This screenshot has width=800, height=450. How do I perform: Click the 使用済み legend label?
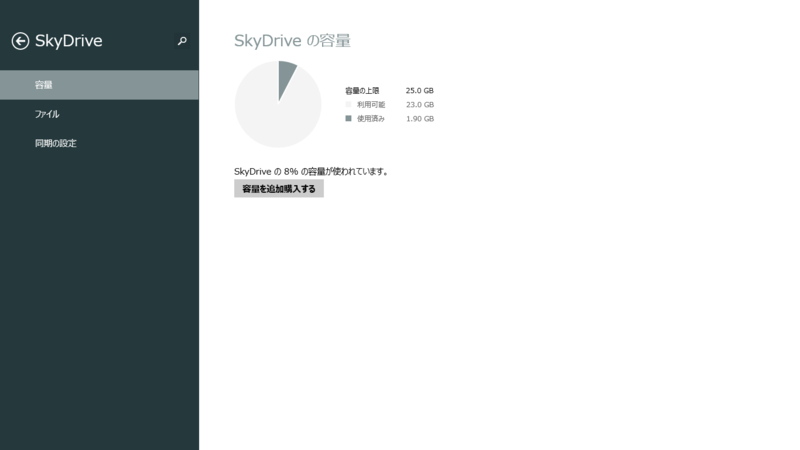[x=371, y=118]
